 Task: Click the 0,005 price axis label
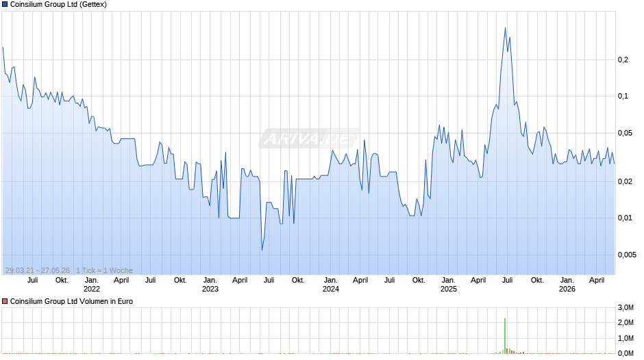tap(627, 255)
